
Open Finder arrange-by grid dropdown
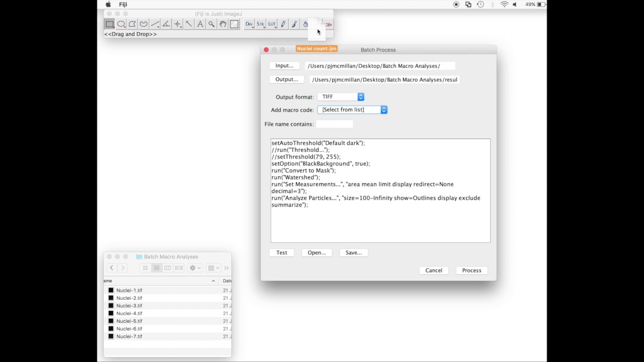(x=213, y=268)
